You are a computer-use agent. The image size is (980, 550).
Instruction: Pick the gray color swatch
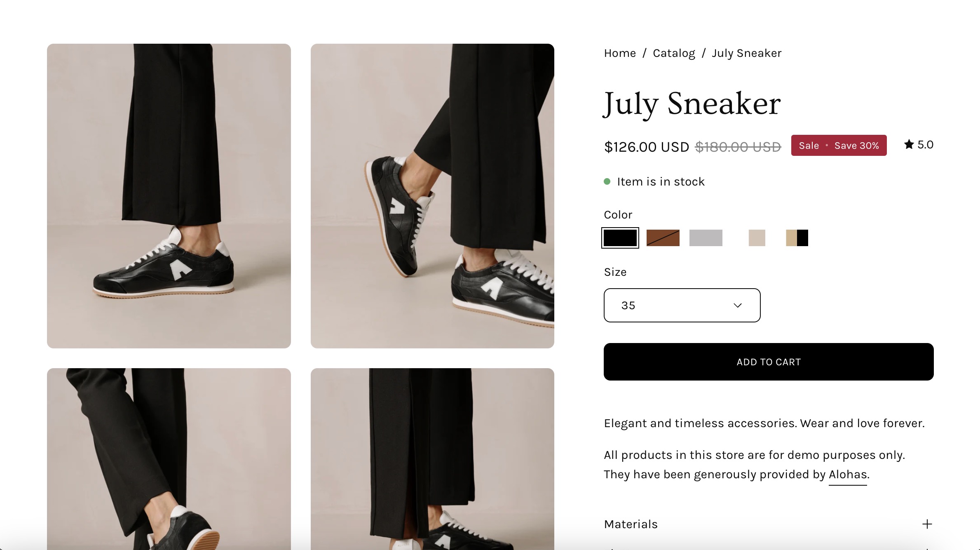[x=706, y=238]
